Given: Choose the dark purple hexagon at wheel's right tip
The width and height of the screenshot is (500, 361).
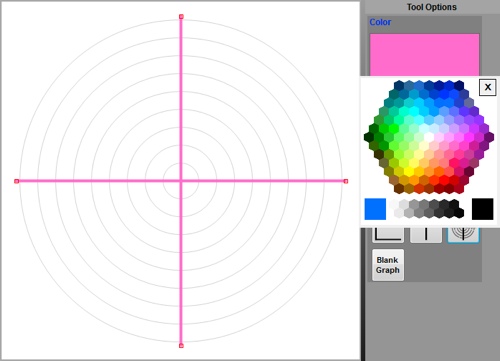Looking at the screenshot, I should click(x=489, y=137).
